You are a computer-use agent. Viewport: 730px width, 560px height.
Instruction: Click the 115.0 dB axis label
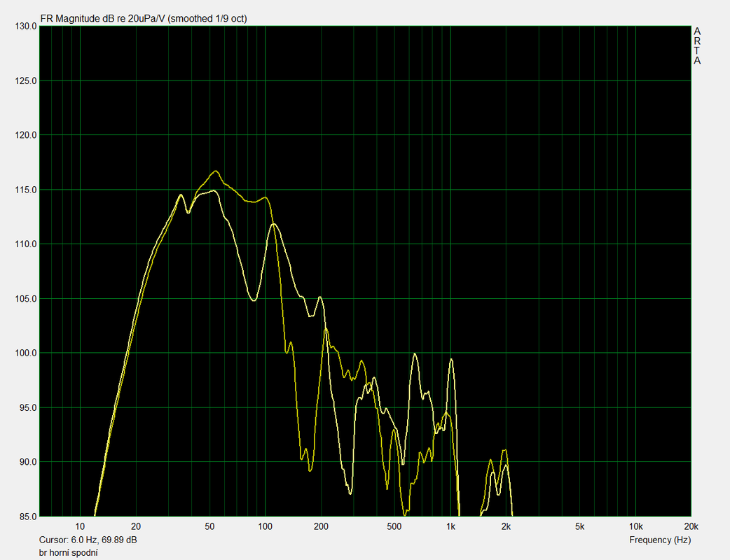pyautogui.click(x=26, y=190)
